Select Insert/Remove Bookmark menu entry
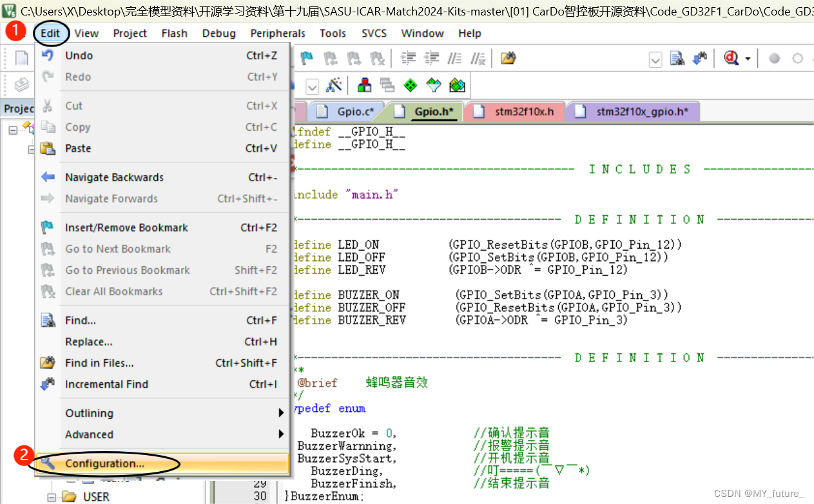Screen dimensions: 814x504 (161, 228)
